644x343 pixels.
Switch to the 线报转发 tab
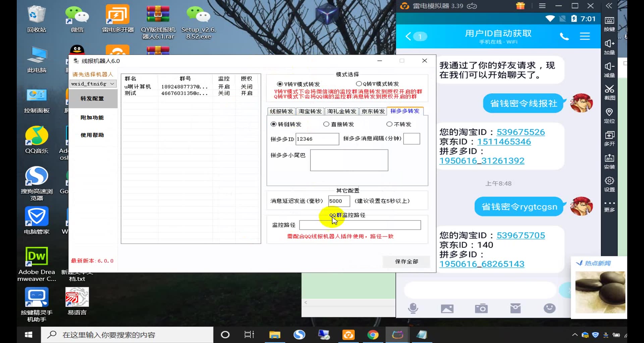281,111
